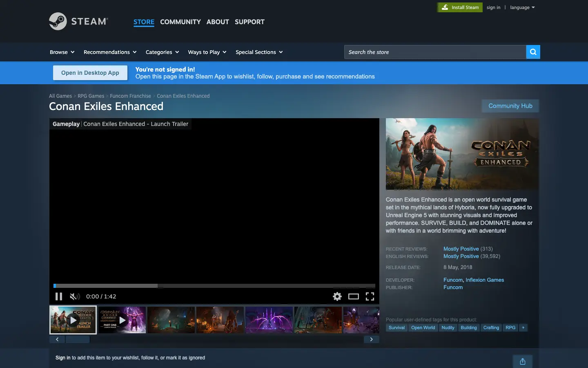The image size is (588, 368).
Task: Click Install Steam button
Action: click(460, 7)
